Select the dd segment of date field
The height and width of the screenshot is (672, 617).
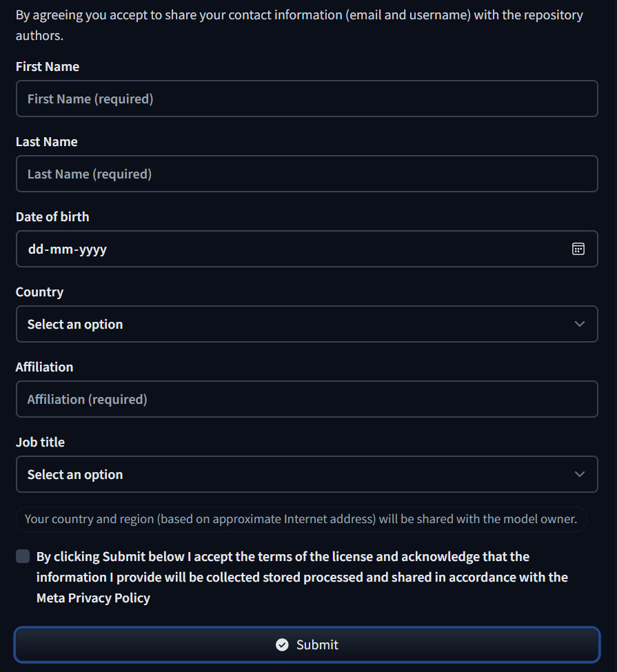(36, 249)
